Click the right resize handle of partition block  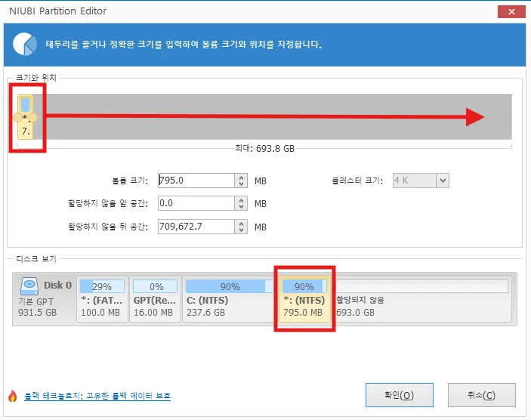[32, 118]
